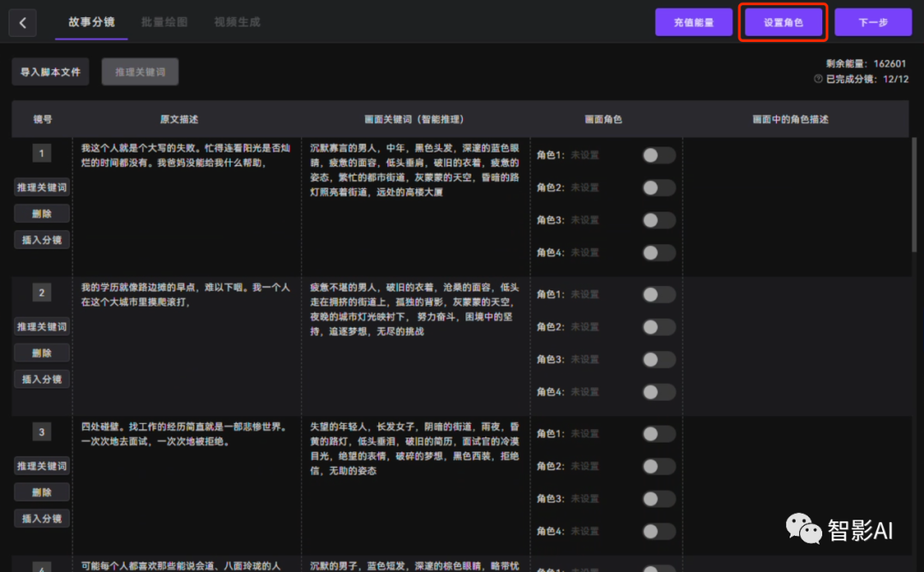Switch to the 视频生成 tab
This screenshot has width=924, height=572.
click(x=237, y=22)
